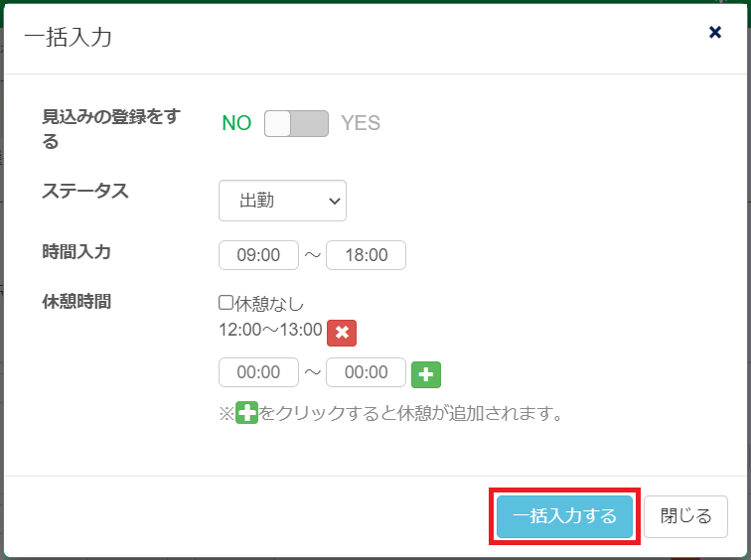The image size is (751, 560).
Task: Click the green NO label next to the switch
Action: coord(236,123)
